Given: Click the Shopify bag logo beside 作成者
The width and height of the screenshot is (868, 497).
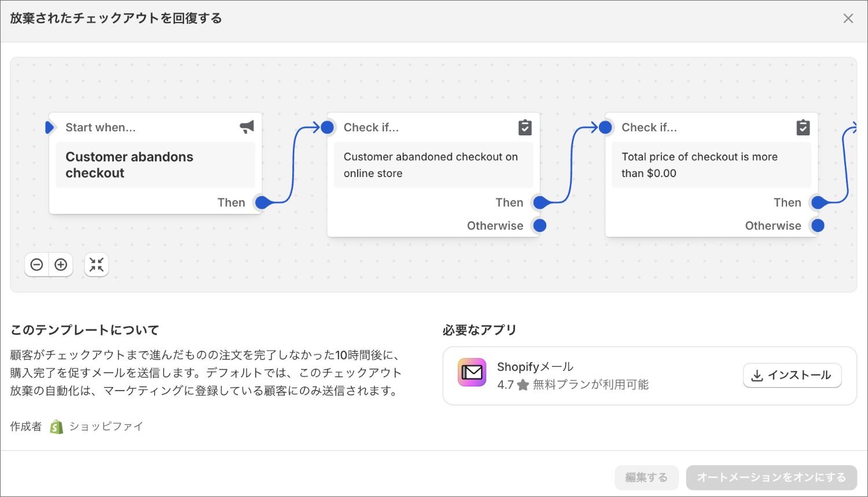Looking at the screenshot, I should tap(56, 427).
